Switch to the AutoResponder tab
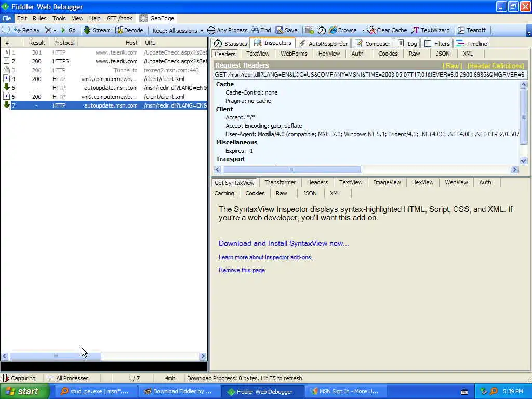The image size is (532, 399). click(324, 44)
